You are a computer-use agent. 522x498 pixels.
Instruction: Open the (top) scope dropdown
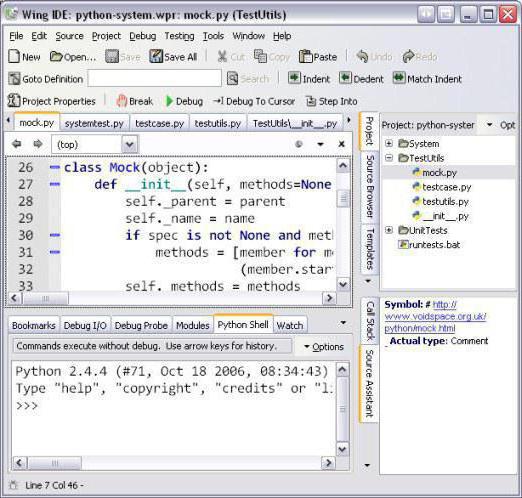tap(130, 144)
